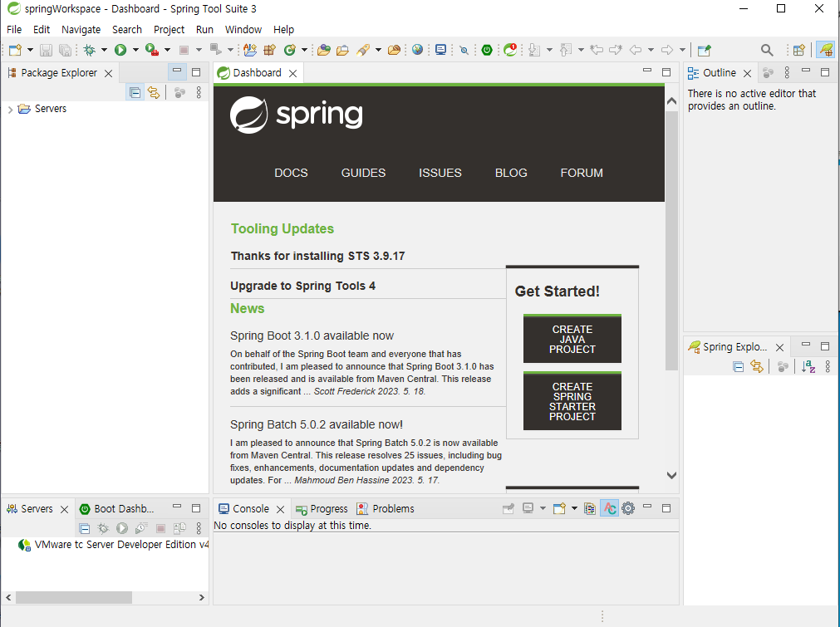
Task: Open Outline view menu three dots
Action: [787, 72]
